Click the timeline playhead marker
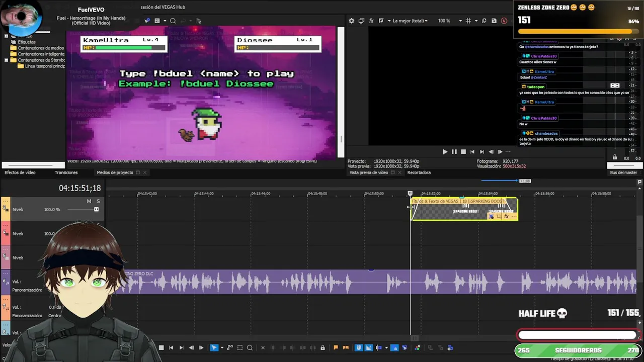This screenshot has width=644, height=362. coord(410,193)
